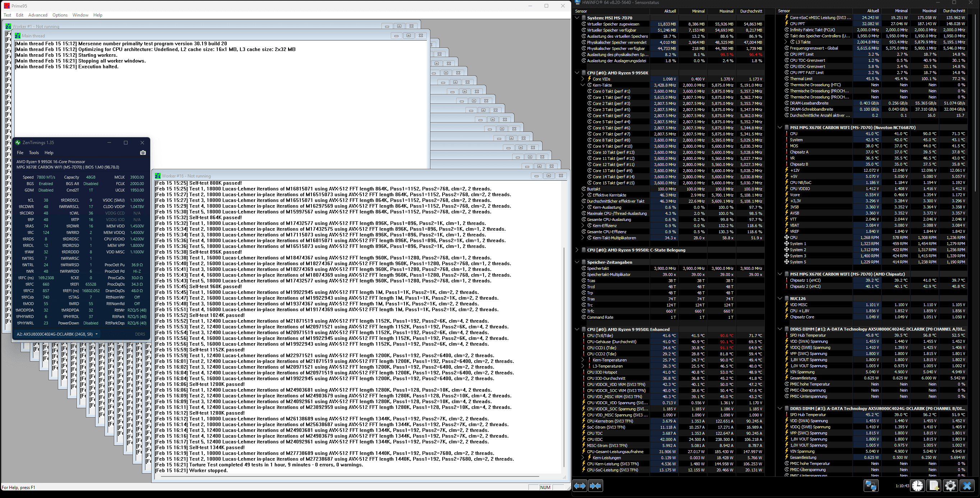Take a ZenTimings screenshot with camera icon

coord(143,153)
